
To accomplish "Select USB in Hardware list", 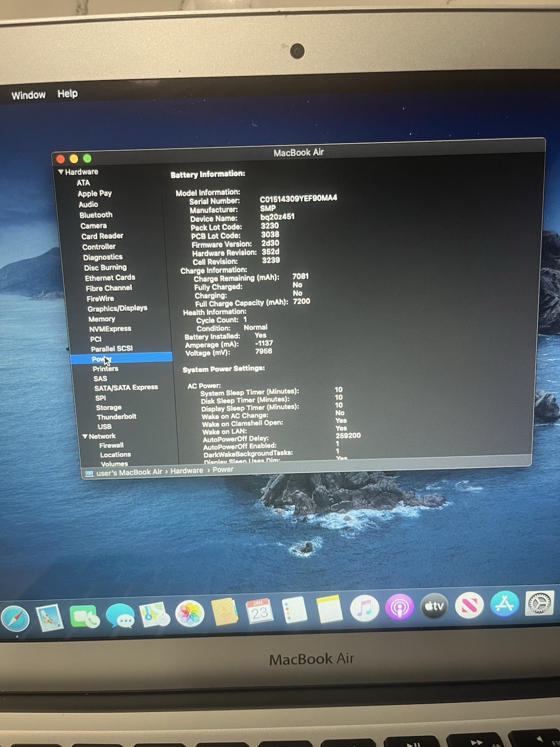I will (105, 427).
